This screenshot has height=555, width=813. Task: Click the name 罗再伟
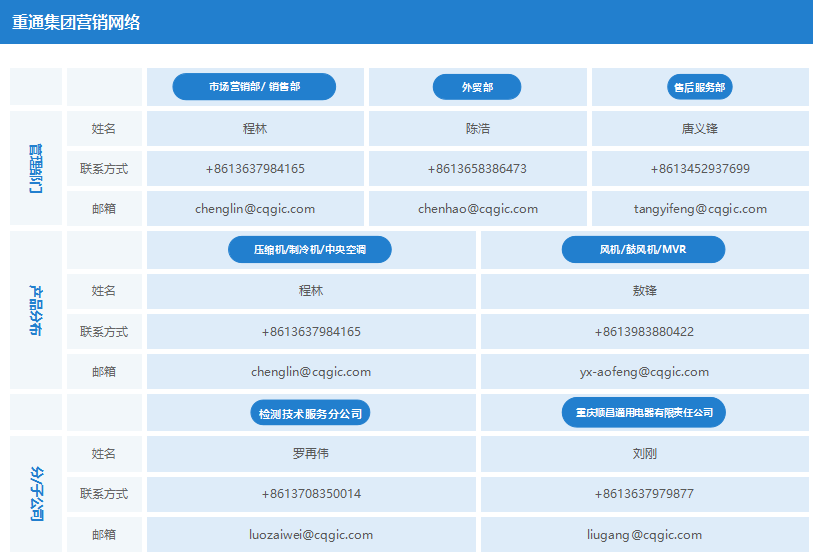[311, 453]
